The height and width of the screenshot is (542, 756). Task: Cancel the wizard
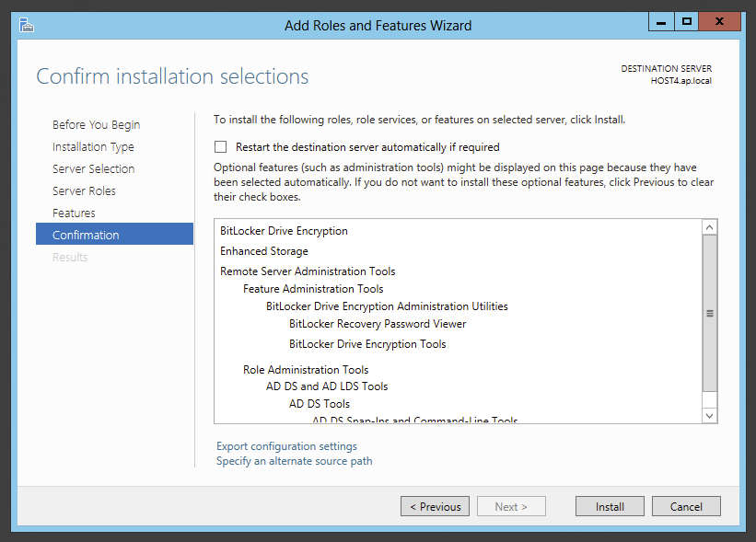686,506
